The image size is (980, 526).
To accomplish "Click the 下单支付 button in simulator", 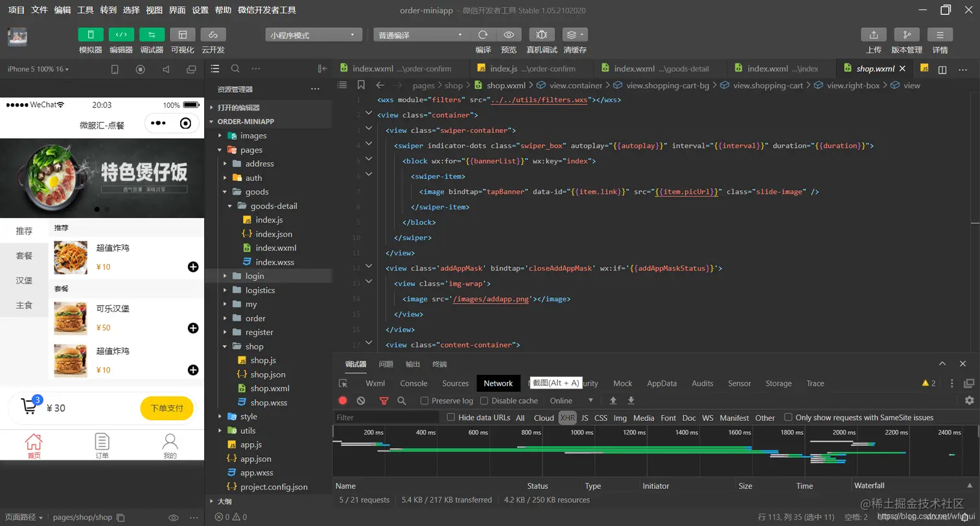I will click(x=167, y=408).
